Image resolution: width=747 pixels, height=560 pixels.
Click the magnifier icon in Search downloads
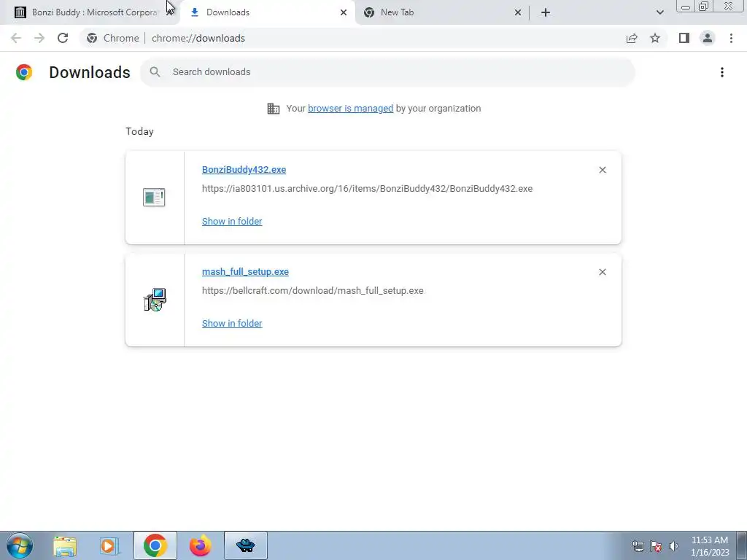(155, 72)
